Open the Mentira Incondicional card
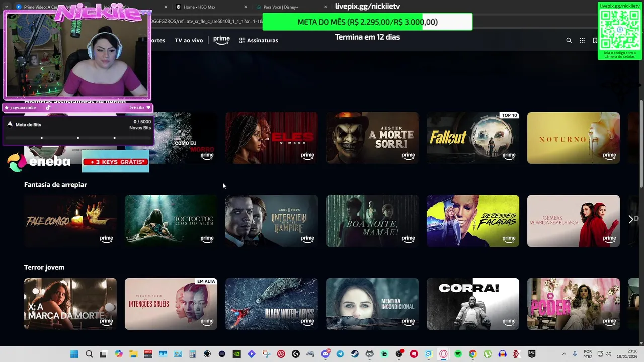 tap(372, 304)
